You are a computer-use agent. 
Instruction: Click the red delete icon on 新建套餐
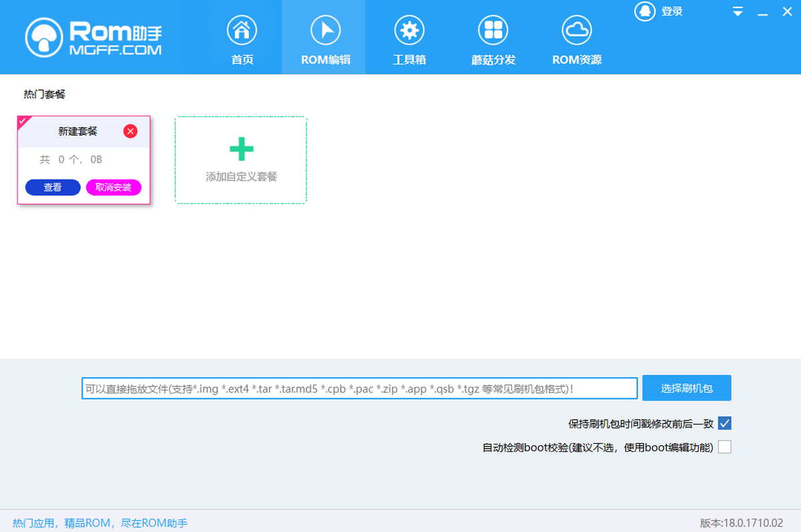coord(130,131)
